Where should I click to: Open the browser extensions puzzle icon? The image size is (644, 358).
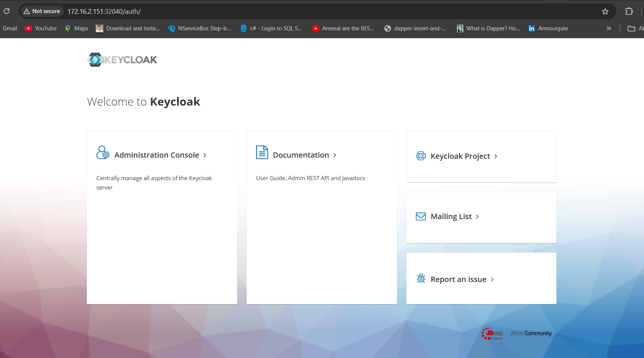(x=629, y=11)
